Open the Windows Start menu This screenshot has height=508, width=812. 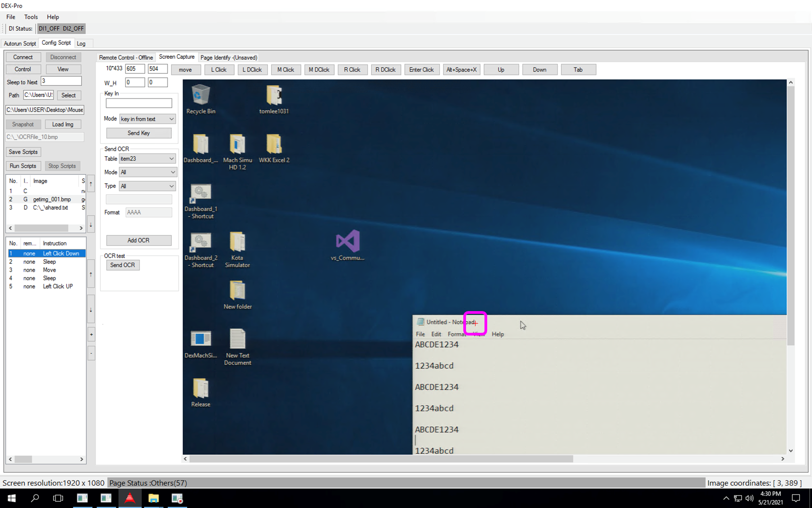coord(12,498)
